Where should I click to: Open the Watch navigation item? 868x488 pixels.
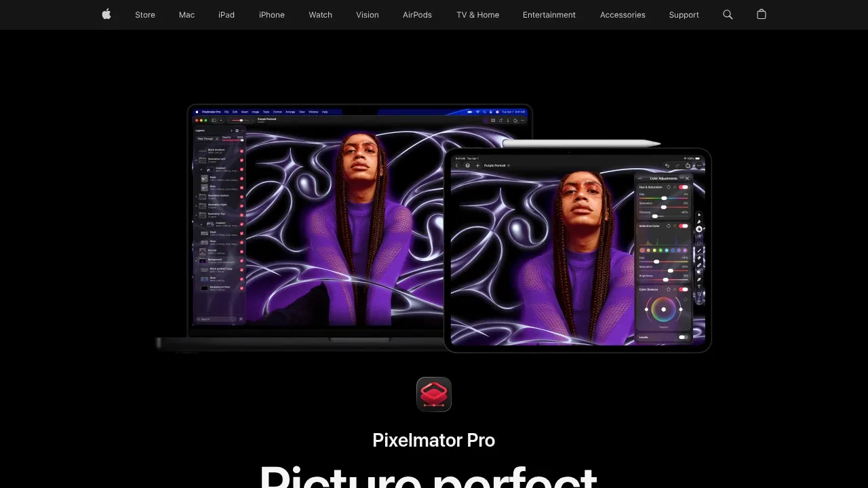point(321,15)
